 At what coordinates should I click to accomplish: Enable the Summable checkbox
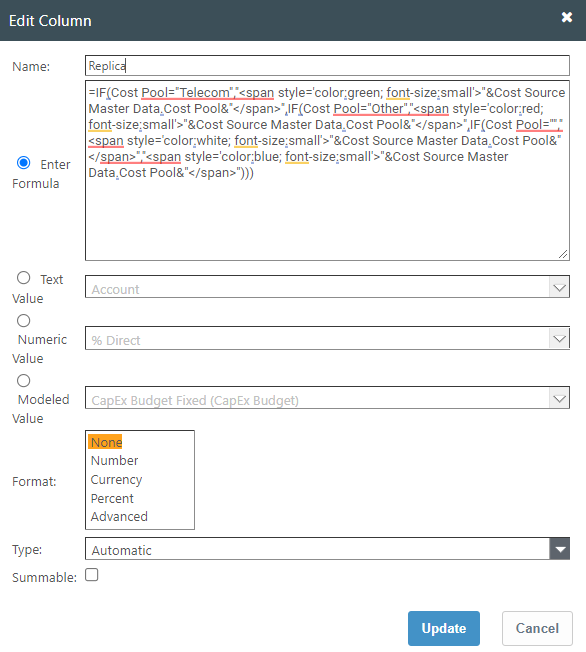tap(91, 575)
